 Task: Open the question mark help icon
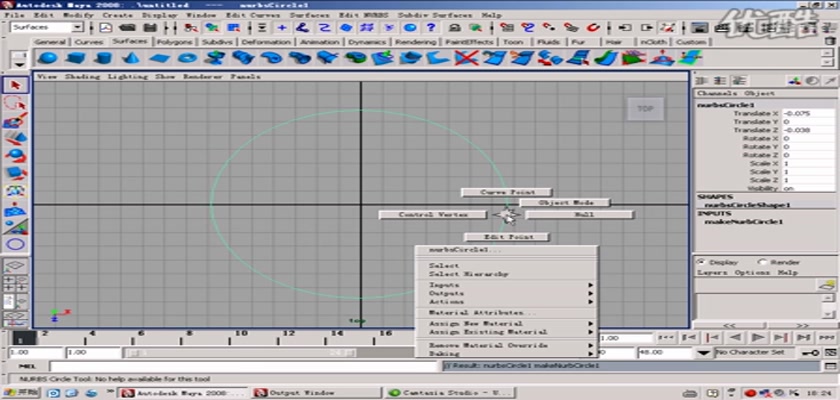(431, 27)
